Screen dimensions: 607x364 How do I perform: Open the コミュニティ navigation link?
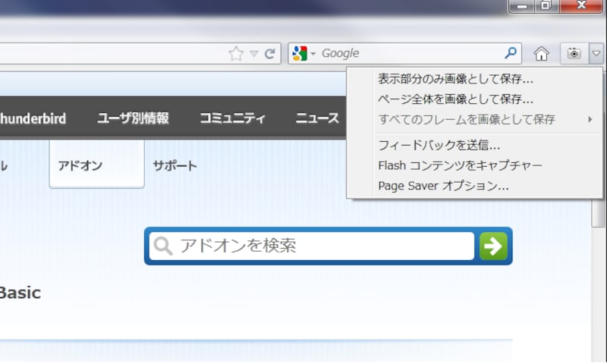[232, 118]
